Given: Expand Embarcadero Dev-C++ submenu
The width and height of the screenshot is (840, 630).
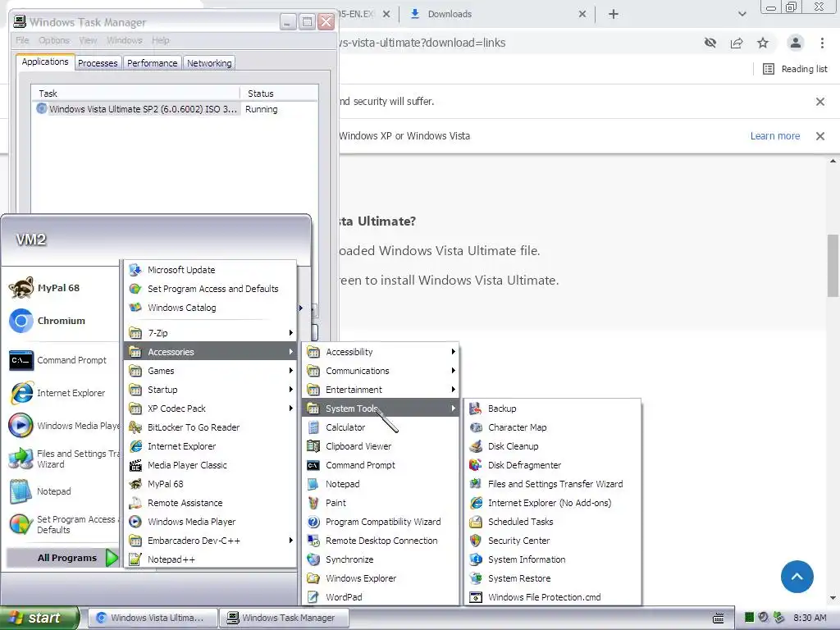Looking at the screenshot, I should (x=211, y=541).
